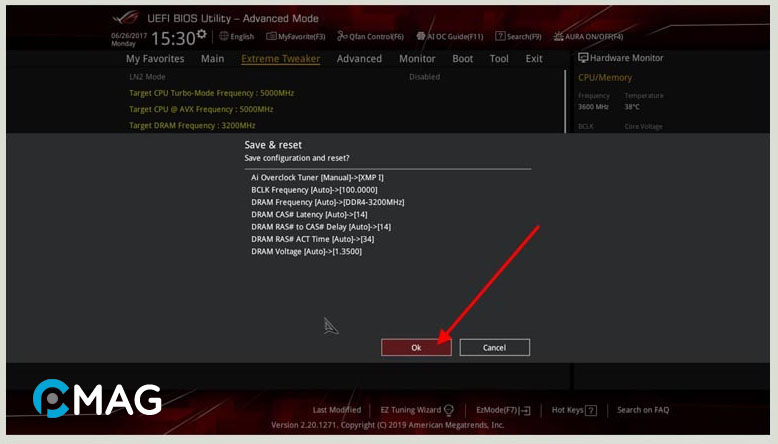Viewport: 778px width, 444px height.
Task: Click Target CPU @ AVX Frequency text
Action: pyautogui.click(x=201, y=109)
